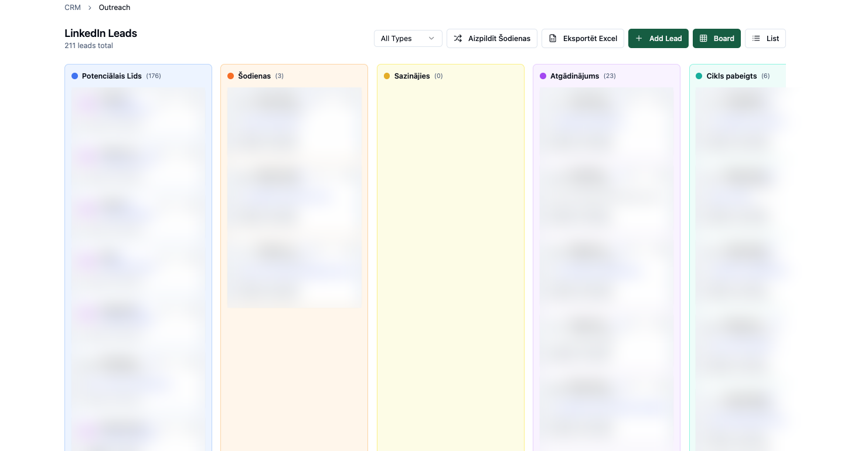Click the Sazinājies column title
Viewport: 868px width, 451px height.
412,76
